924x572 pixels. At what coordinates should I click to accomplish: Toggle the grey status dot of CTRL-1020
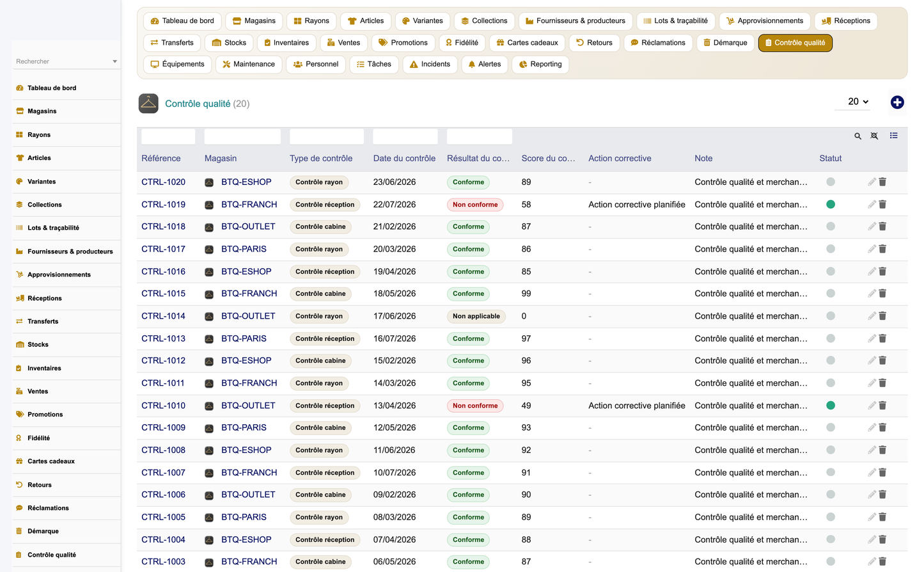coord(831,182)
